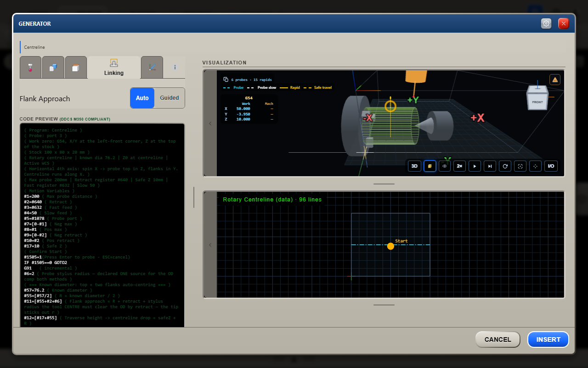Collapse the 3D visualization side panel chevron
The image size is (588, 368).
pyautogui.click(x=210, y=123)
